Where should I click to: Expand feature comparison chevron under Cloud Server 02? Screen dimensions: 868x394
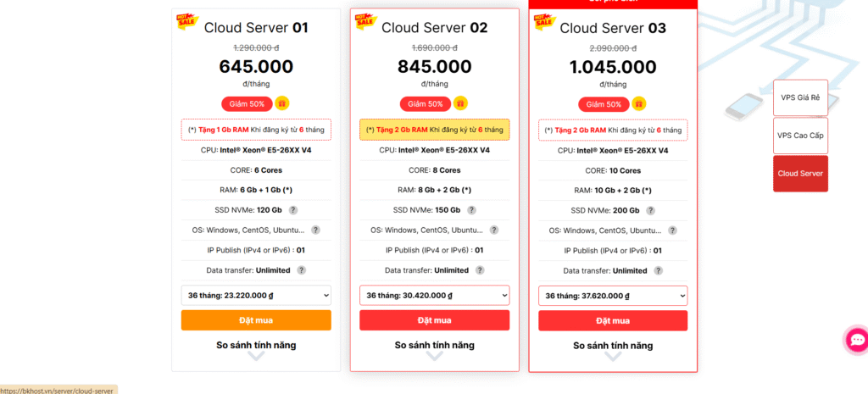[x=434, y=357]
